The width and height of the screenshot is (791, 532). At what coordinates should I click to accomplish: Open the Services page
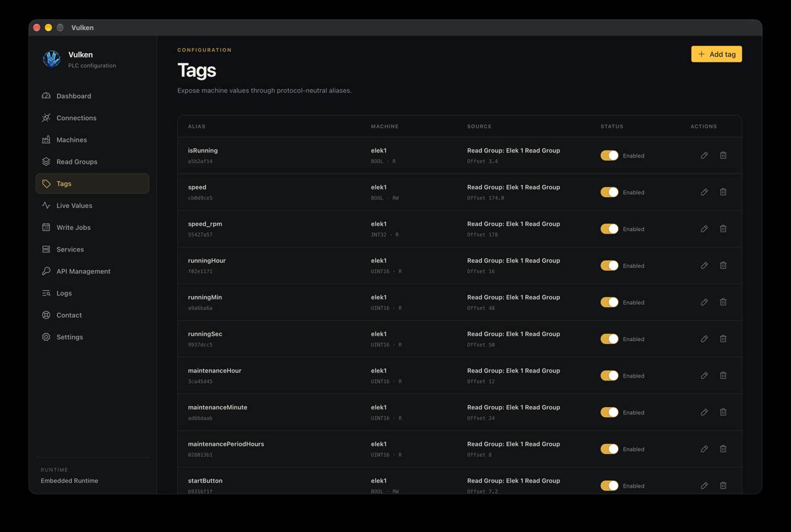coord(92,250)
